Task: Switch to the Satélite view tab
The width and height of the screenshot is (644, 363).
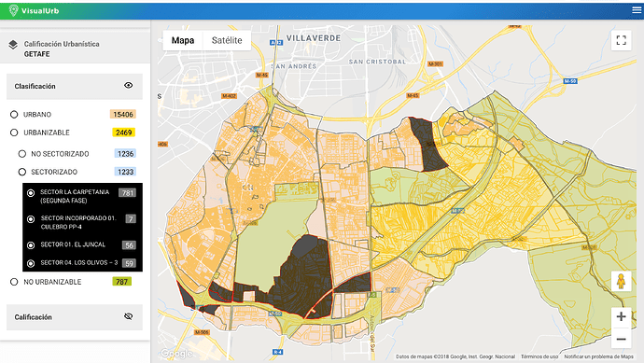Action: click(227, 40)
